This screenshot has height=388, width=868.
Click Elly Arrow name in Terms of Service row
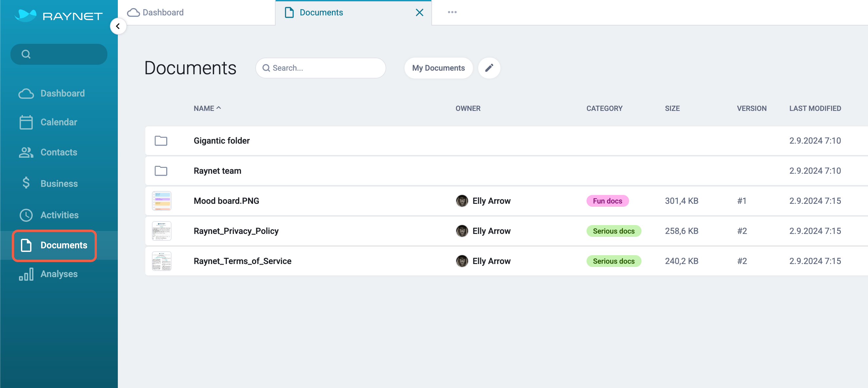point(491,261)
